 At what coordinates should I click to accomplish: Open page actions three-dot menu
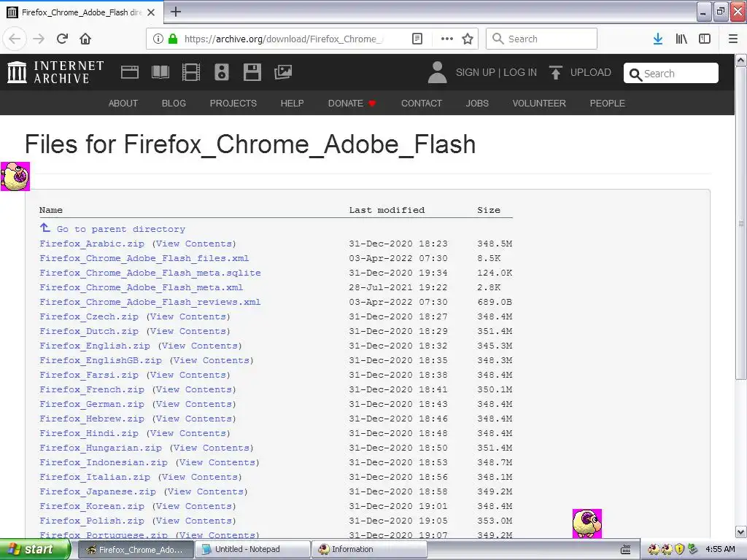[x=447, y=39]
